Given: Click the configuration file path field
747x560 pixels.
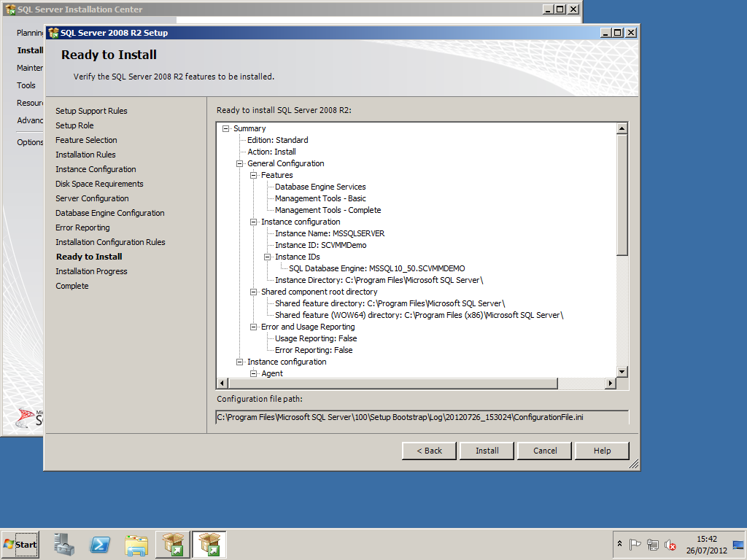Looking at the screenshot, I should coord(422,417).
